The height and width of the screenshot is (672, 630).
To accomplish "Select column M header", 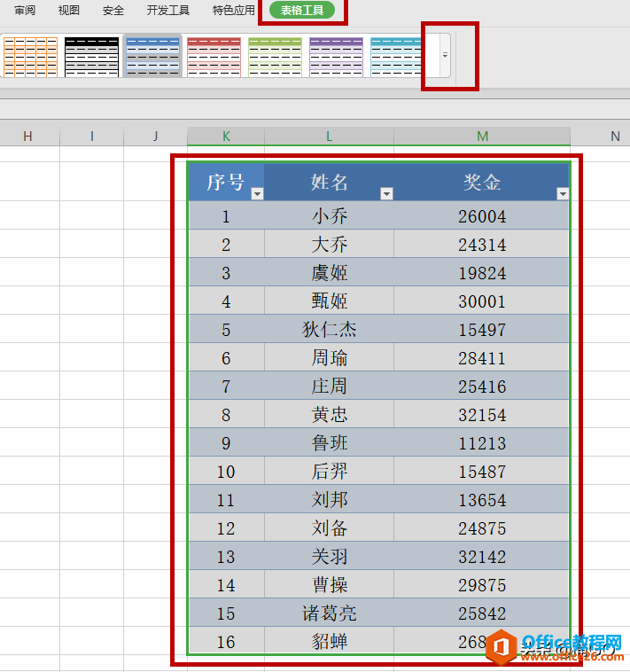I will [x=482, y=137].
